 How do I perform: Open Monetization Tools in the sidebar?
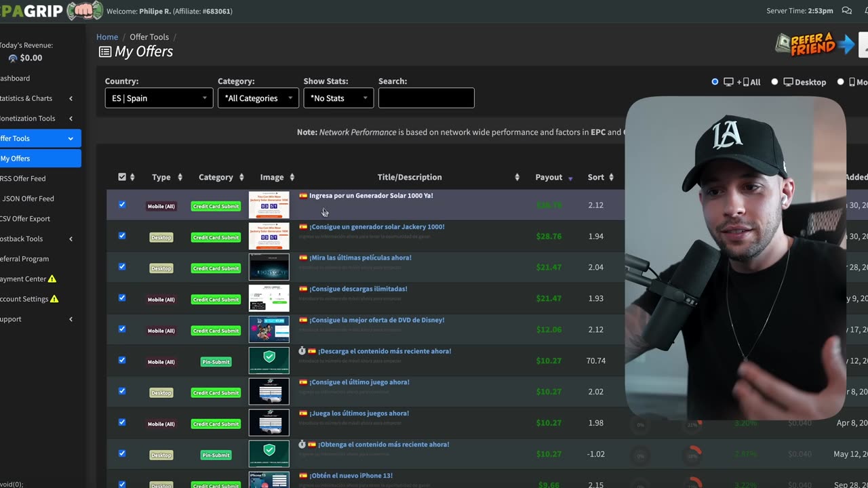(28, 118)
